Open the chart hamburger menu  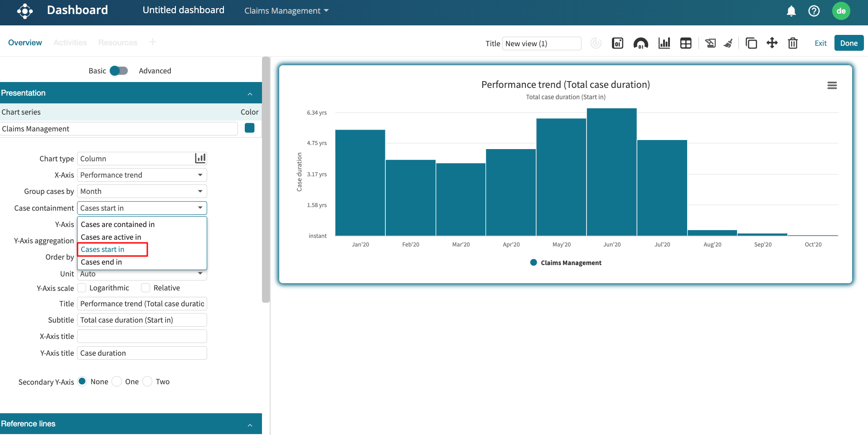tap(832, 85)
